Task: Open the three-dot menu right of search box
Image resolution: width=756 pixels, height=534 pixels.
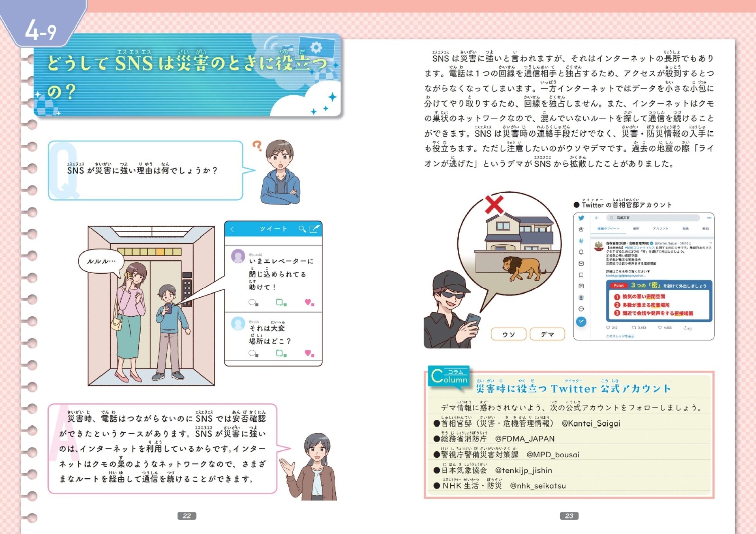Action: pyautogui.click(x=709, y=218)
